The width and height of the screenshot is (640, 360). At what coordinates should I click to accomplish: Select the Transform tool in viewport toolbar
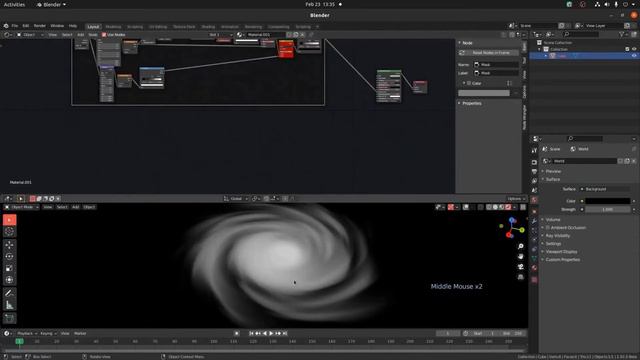pyautogui.click(x=10, y=280)
